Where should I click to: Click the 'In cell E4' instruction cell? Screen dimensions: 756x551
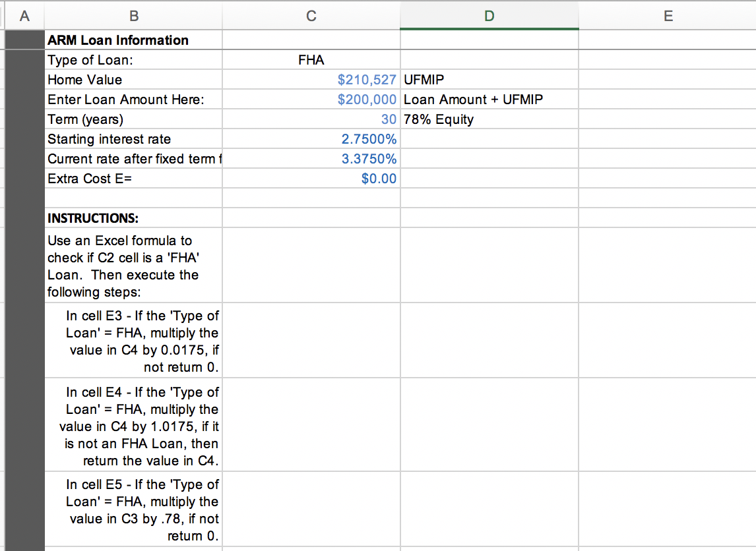click(x=133, y=425)
